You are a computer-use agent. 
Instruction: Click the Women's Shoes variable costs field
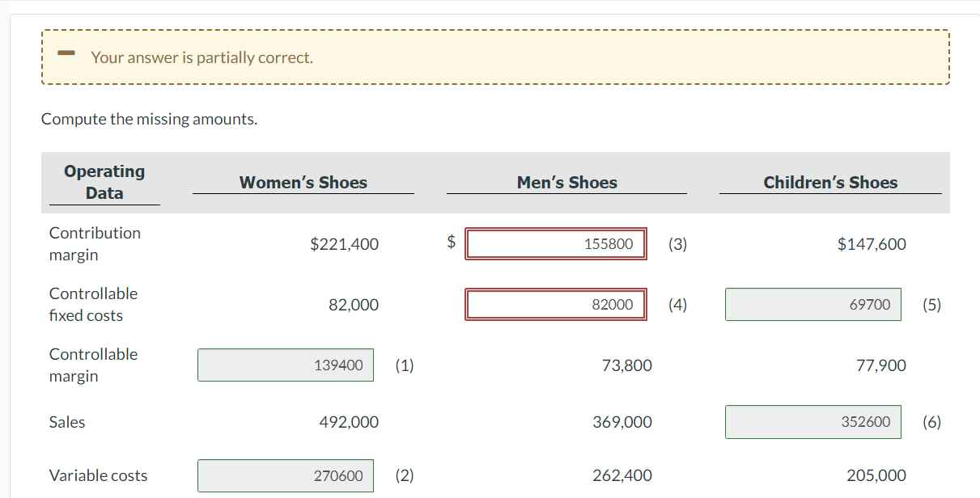285,475
